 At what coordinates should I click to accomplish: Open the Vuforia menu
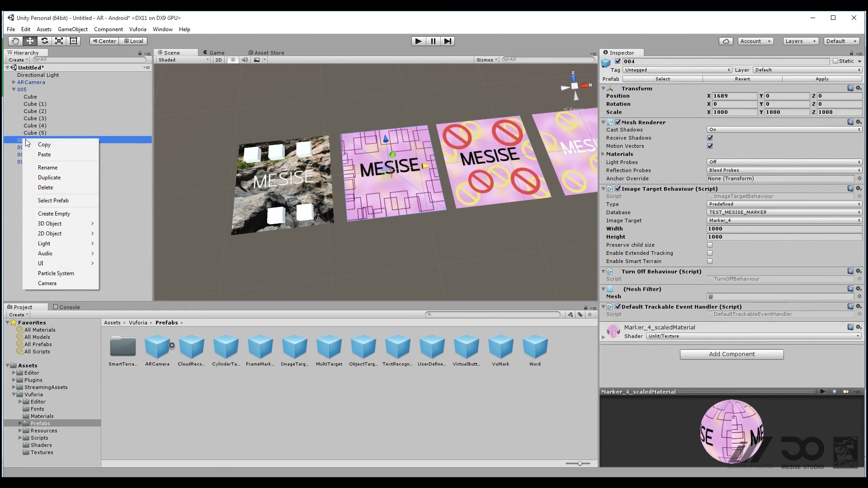tap(137, 29)
